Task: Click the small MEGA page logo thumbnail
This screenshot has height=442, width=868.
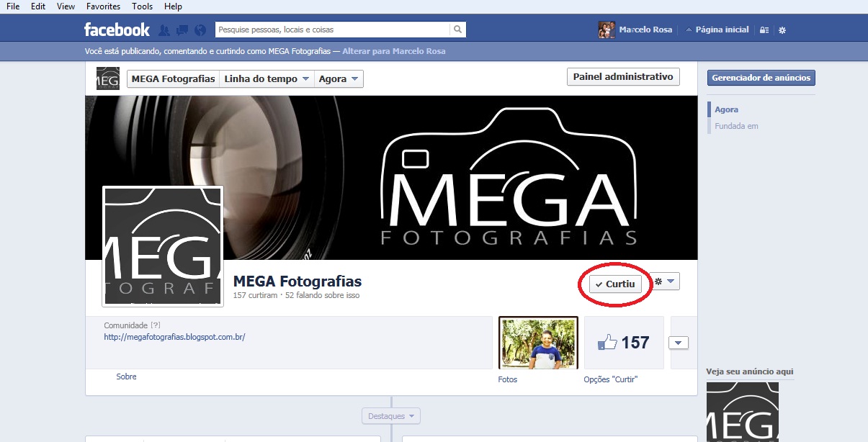Action: point(107,78)
